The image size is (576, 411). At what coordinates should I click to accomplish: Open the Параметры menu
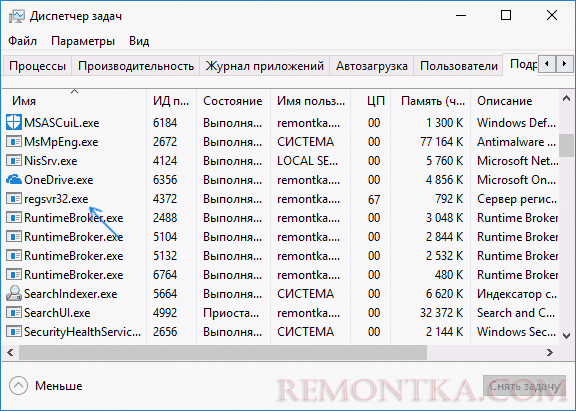point(83,41)
